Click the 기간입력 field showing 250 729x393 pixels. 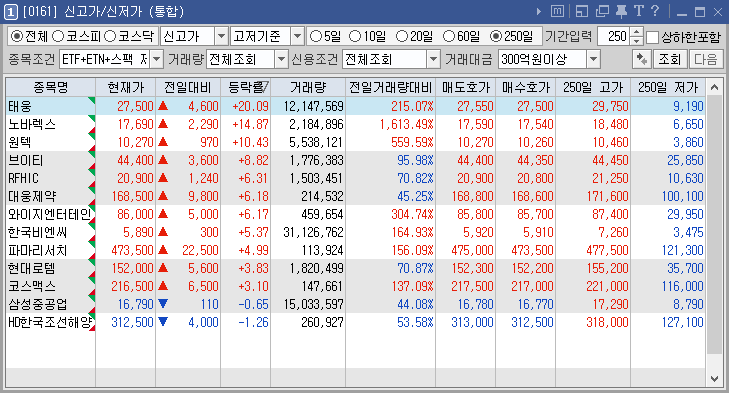coord(615,36)
